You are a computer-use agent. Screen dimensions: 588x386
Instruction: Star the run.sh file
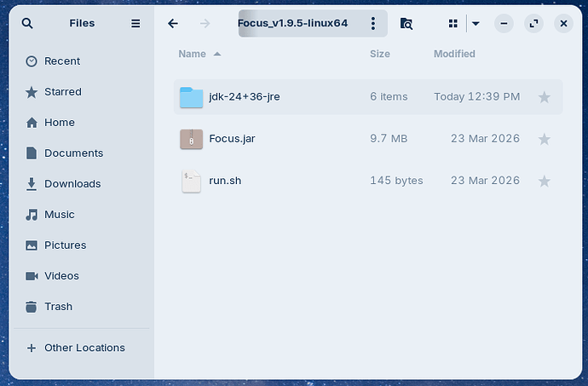pos(545,181)
